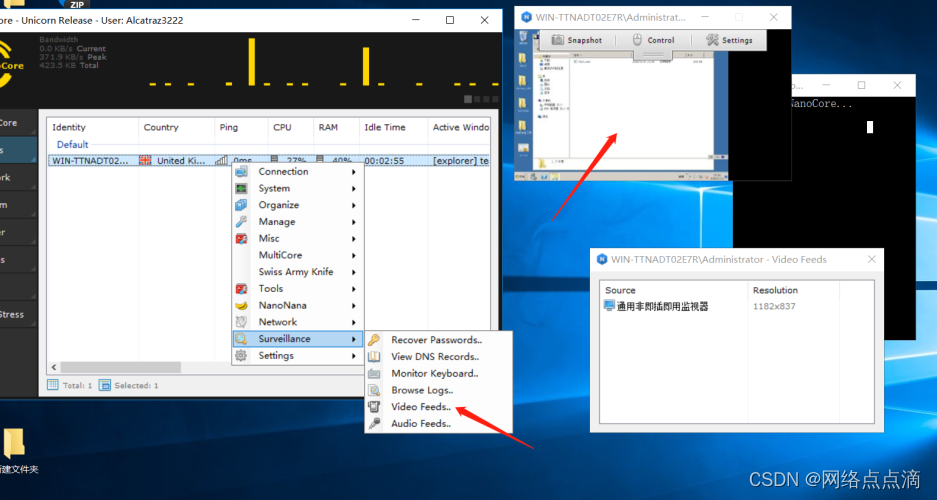Open the NanoNana menu entry
The width and height of the screenshot is (937, 500).
coord(297,305)
